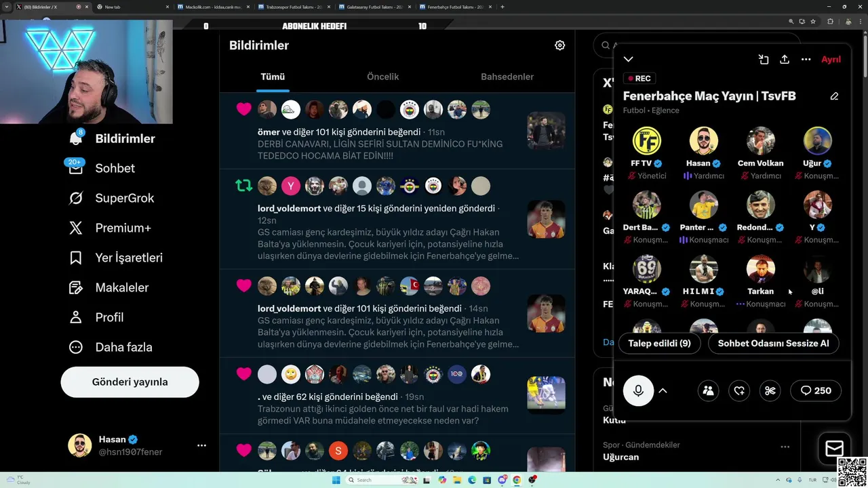Click "Futbol • Eğlence" Space category text
Image resolution: width=868 pixels, height=488 pixels.
point(651,110)
